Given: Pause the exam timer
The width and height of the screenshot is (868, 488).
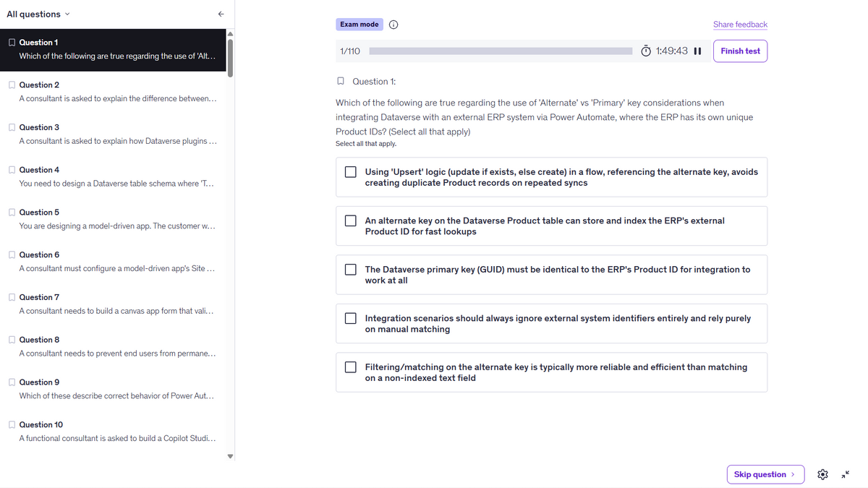Looking at the screenshot, I should point(697,51).
